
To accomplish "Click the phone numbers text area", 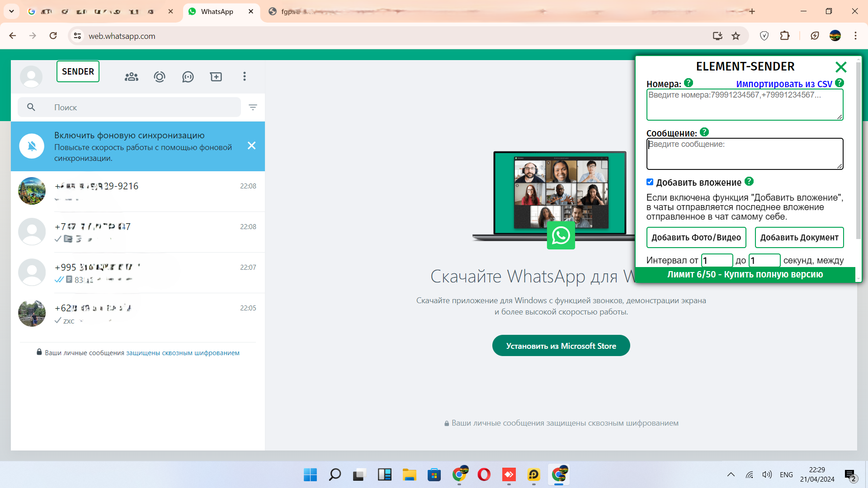I will [x=745, y=105].
